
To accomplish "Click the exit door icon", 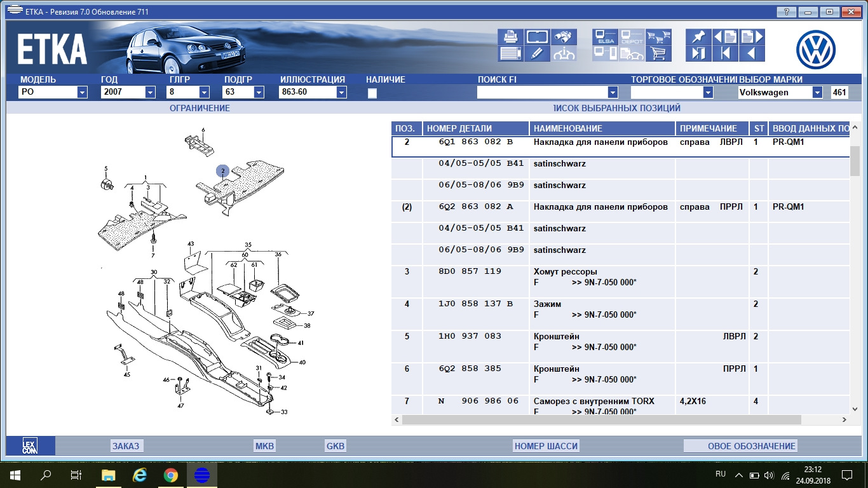I will [x=698, y=53].
